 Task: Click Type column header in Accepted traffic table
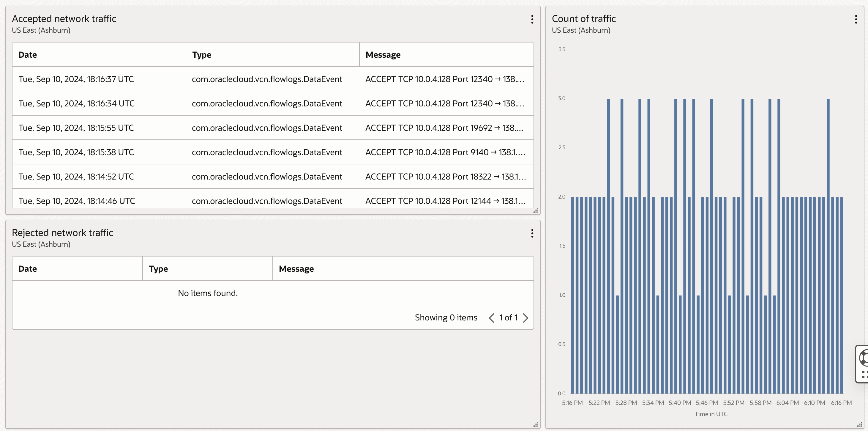(x=201, y=55)
